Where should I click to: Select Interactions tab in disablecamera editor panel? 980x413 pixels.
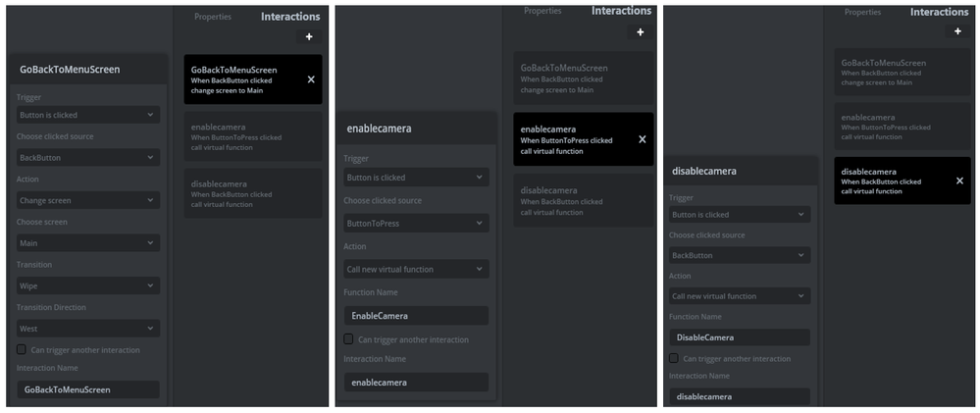point(940,12)
